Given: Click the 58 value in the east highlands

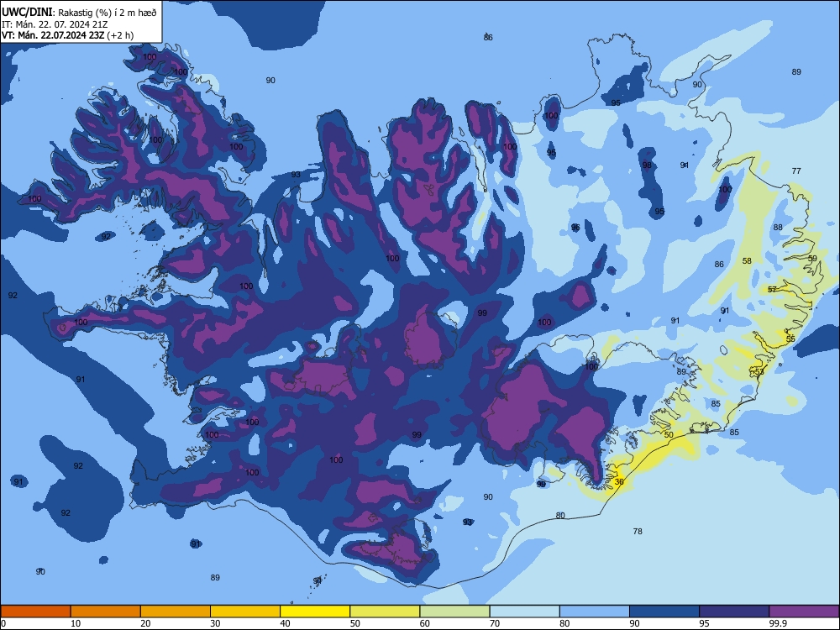Looking at the screenshot, I should click(x=747, y=261).
